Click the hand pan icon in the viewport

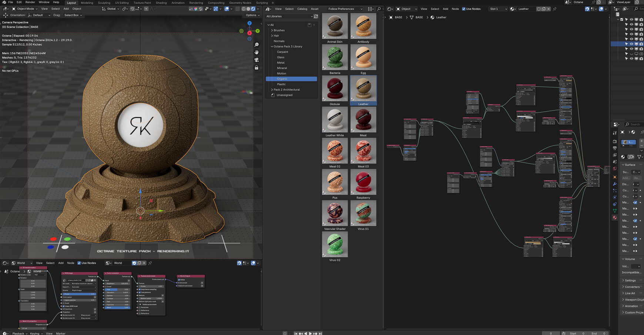(256, 52)
